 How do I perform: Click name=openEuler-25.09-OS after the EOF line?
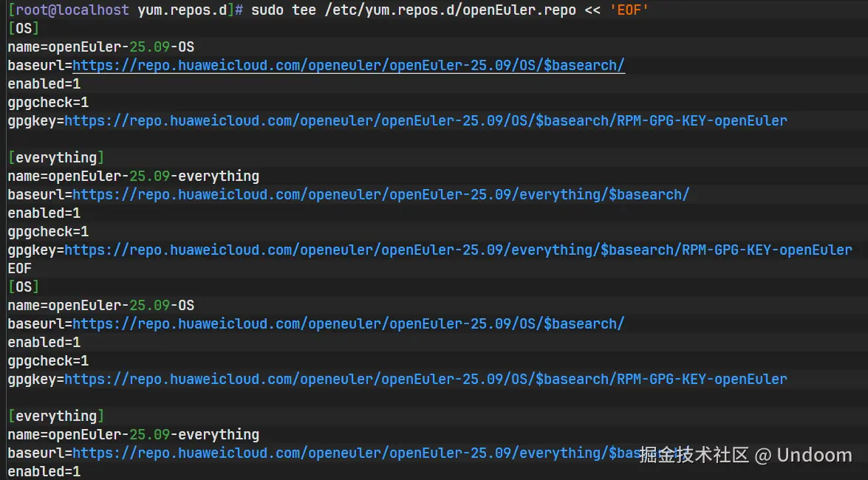[101, 305]
